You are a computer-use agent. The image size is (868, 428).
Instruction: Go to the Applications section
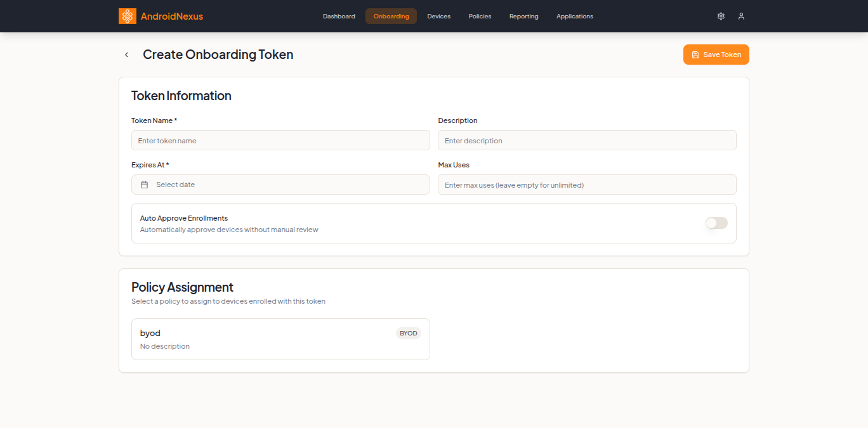pyautogui.click(x=574, y=16)
